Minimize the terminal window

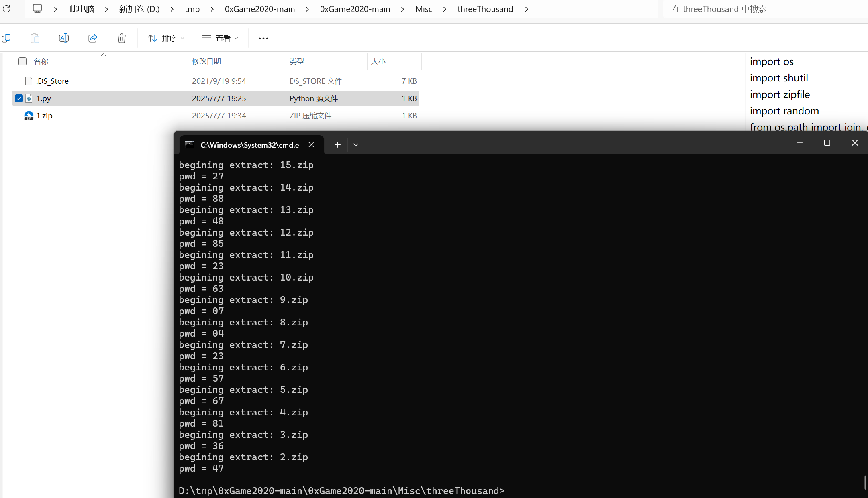click(799, 143)
